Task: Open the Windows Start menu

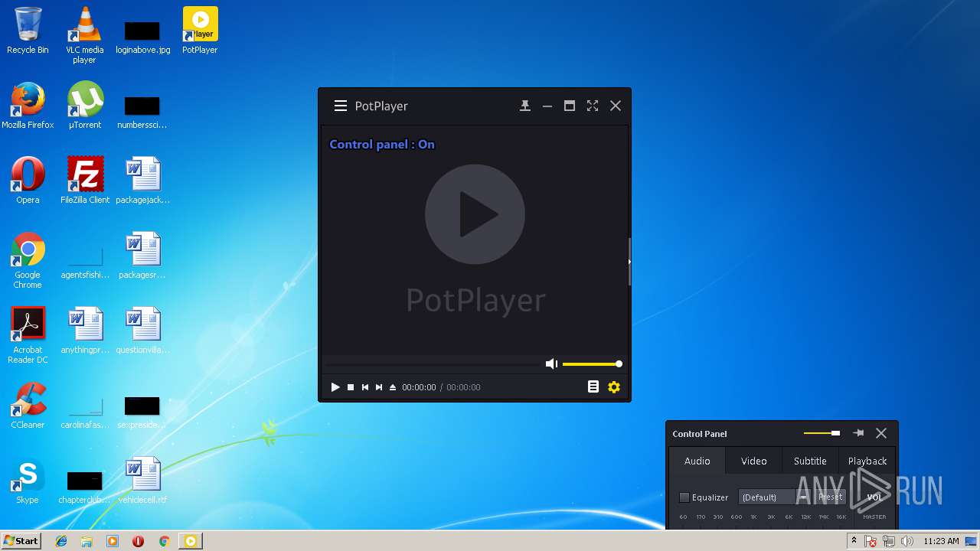Action: coord(21,541)
